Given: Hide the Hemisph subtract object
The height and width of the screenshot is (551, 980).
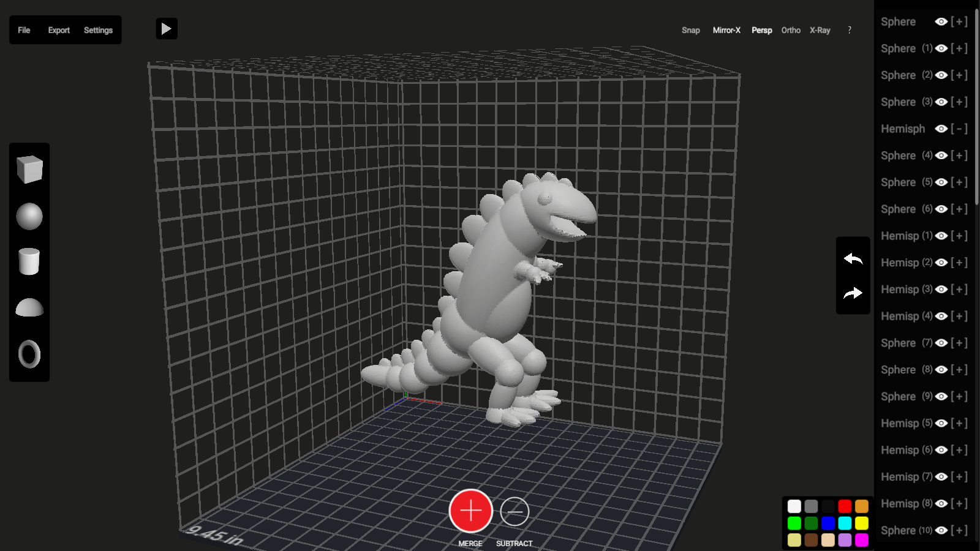Looking at the screenshot, I should pyautogui.click(x=941, y=129).
